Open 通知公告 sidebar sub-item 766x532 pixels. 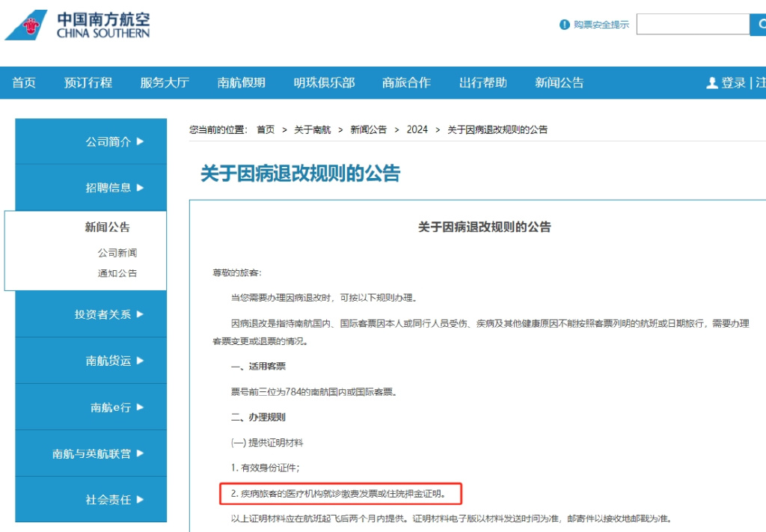point(117,273)
